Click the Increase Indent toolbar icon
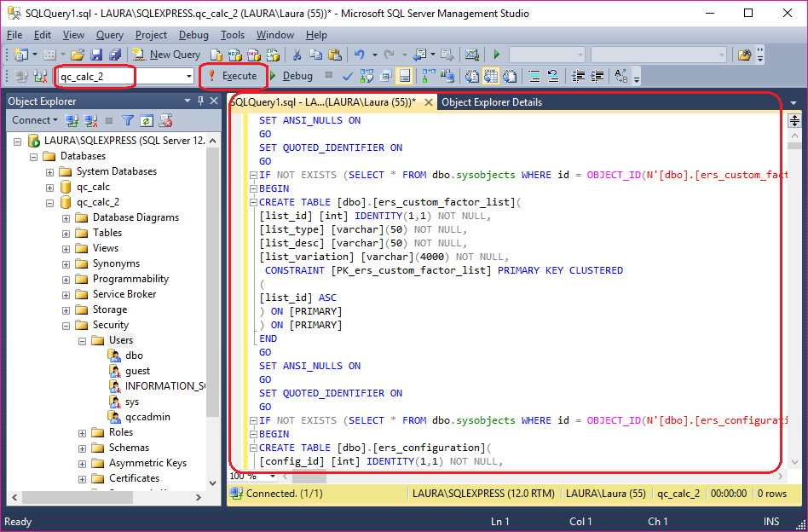 click(596, 76)
